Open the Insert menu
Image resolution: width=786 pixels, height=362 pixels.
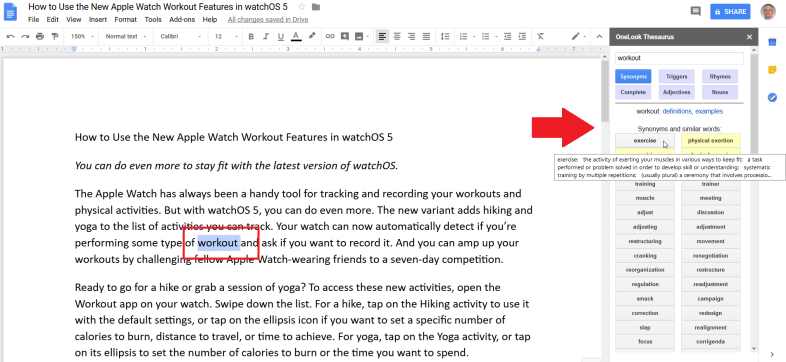click(x=98, y=20)
